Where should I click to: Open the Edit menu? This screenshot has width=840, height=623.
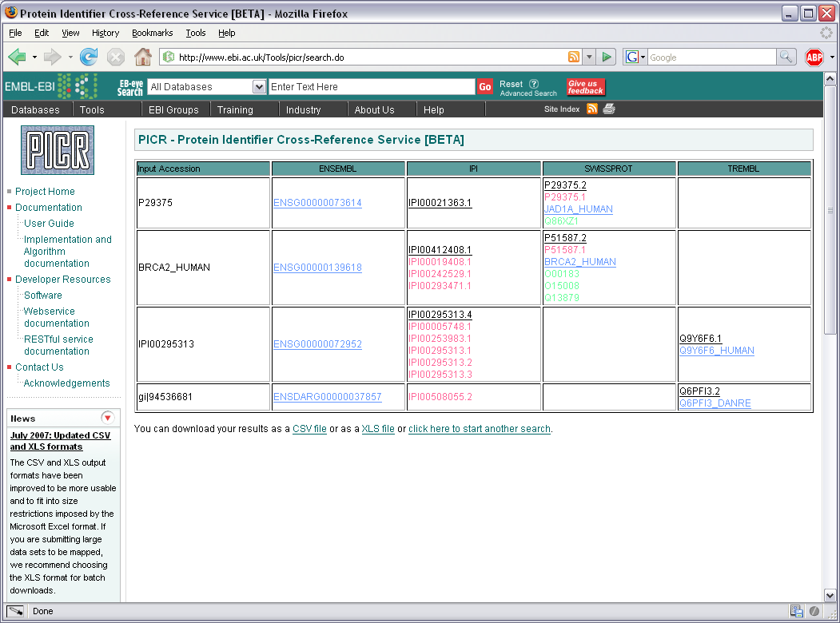[42, 33]
